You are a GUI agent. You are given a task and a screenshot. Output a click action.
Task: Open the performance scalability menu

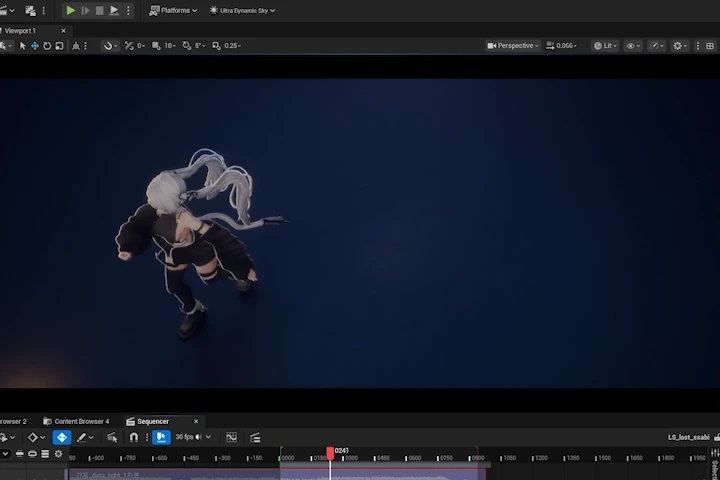[657, 46]
